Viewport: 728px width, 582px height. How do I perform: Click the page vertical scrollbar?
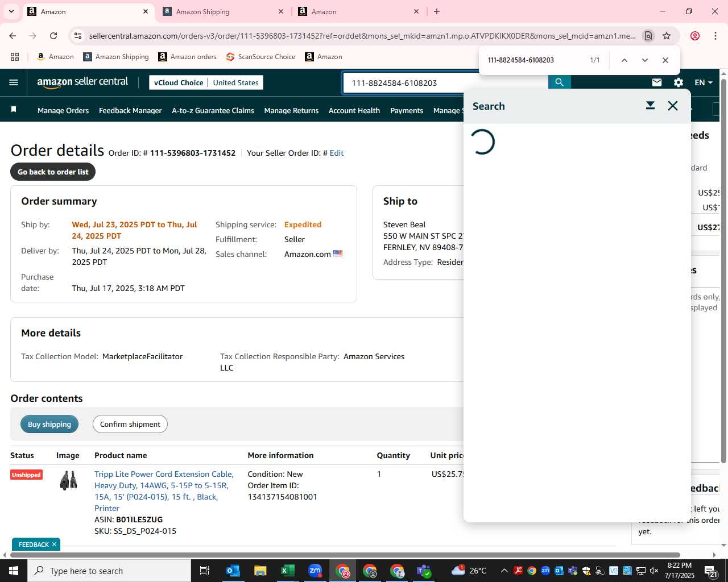click(723, 270)
